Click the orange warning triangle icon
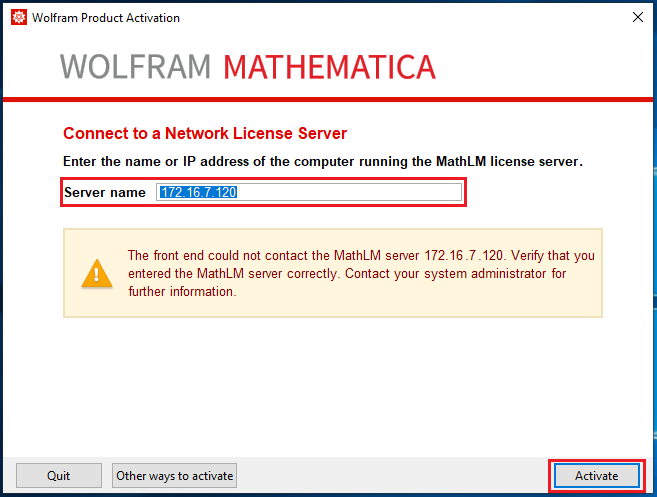 pos(97,271)
